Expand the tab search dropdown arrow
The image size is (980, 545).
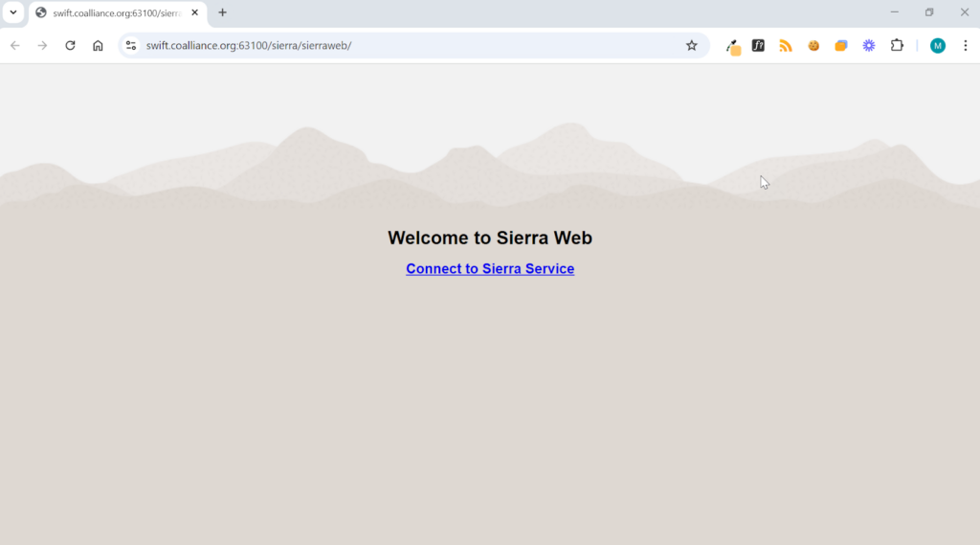(x=13, y=12)
